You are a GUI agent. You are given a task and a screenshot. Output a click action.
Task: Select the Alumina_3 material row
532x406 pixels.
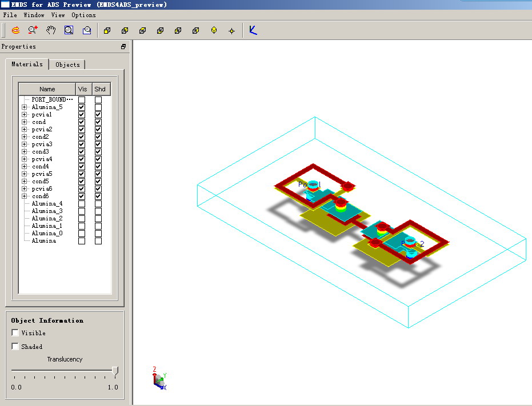tap(47, 211)
